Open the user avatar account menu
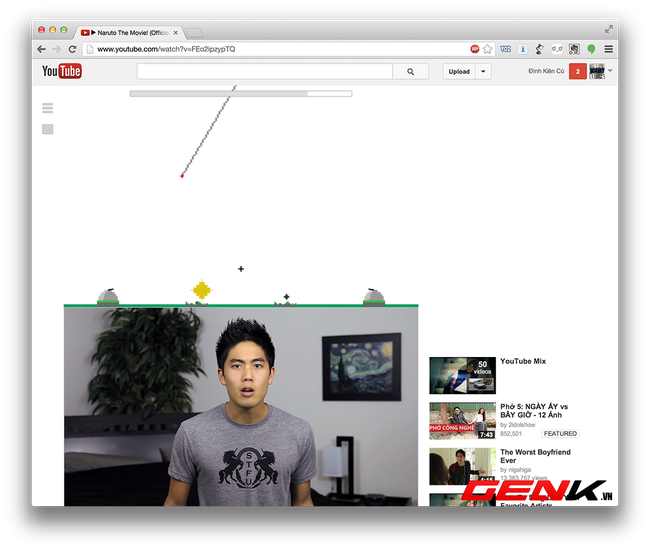The image size is (650, 550). point(597,71)
